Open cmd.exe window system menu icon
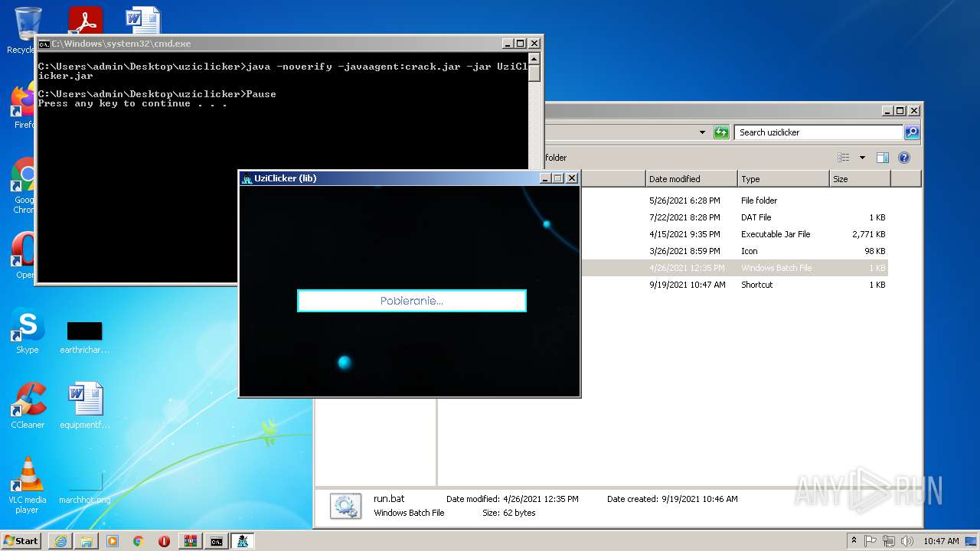 [x=44, y=44]
